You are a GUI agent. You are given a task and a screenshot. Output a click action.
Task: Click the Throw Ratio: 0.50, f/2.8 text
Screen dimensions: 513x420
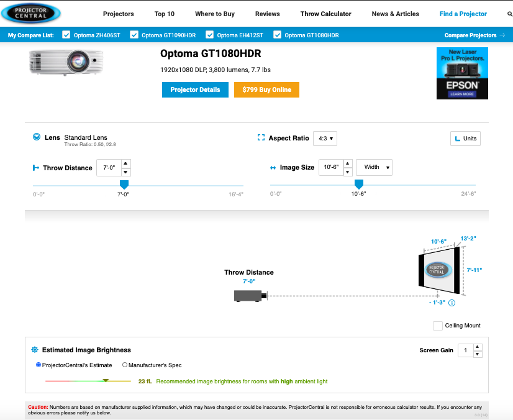tap(90, 144)
